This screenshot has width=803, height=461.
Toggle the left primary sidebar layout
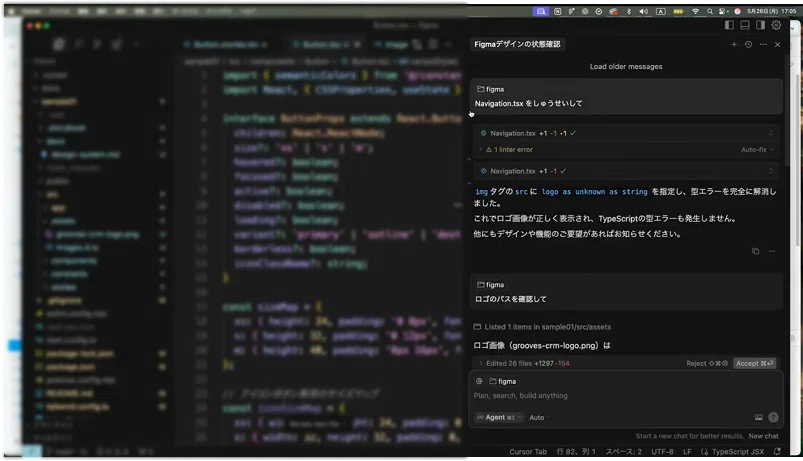(730, 25)
